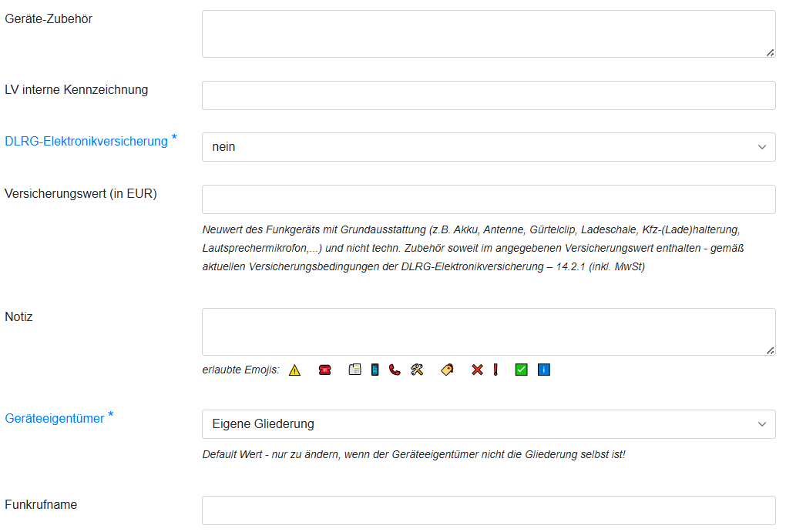Viewport: 786px width, 532px height.
Task: Focus the Notiz text area
Action: point(489,332)
